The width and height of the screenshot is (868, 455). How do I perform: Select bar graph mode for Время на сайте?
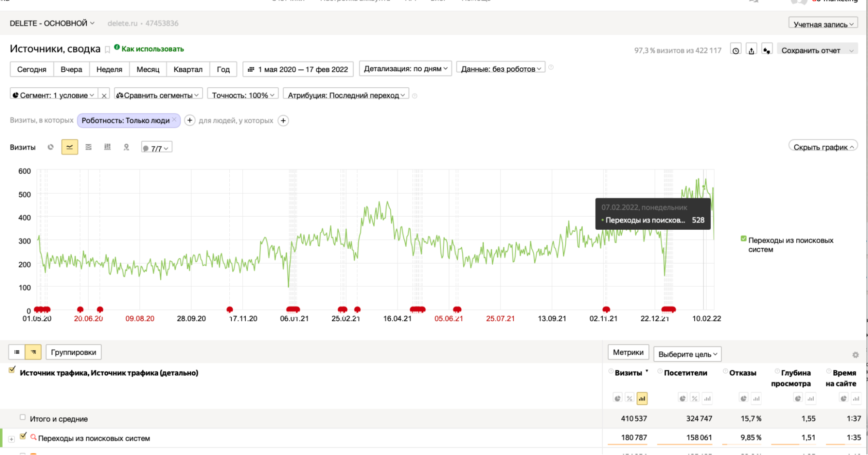pyautogui.click(x=856, y=399)
